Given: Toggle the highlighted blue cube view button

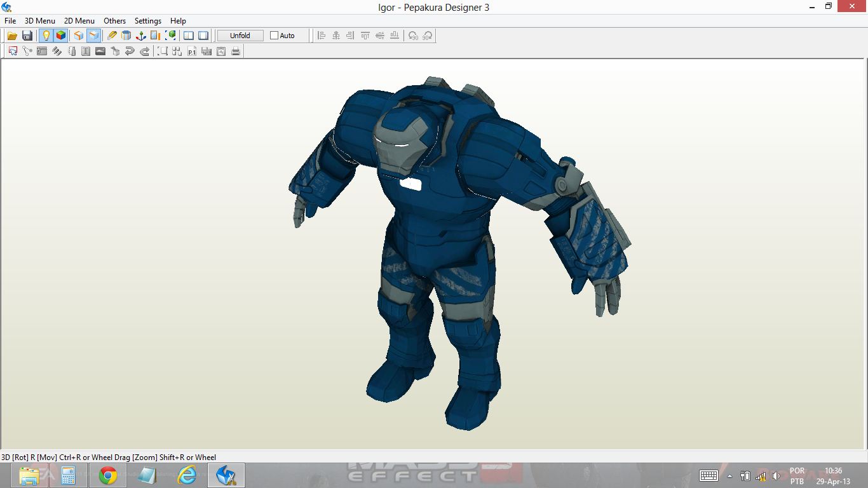Looking at the screenshot, I should click(x=94, y=36).
